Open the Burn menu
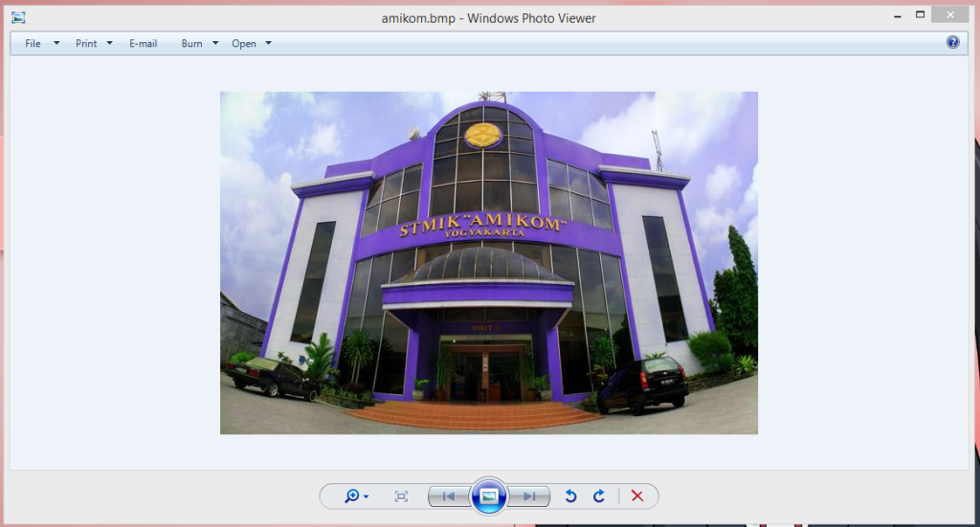The width and height of the screenshot is (980, 527). tap(191, 43)
